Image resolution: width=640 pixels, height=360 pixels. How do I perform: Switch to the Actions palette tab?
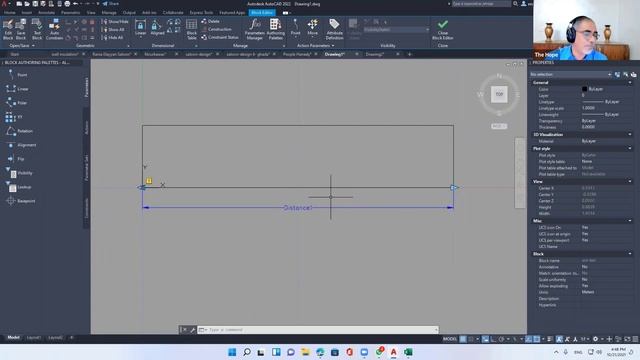pyautogui.click(x=87, y=127)
